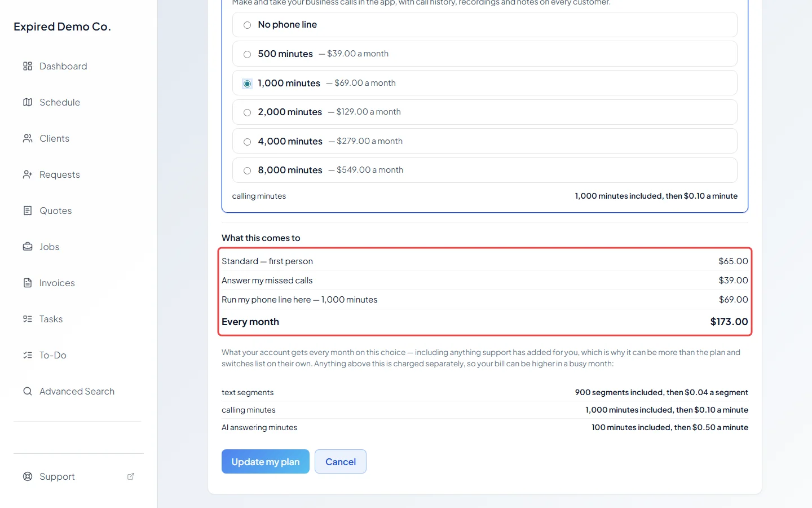Screen dimensions: 812x508
Task: Click the To-Do checklist icon
Action: [28, 355]
